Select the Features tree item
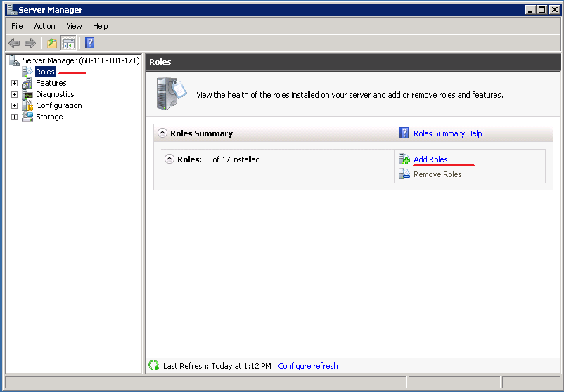 (x=51, y=83)
